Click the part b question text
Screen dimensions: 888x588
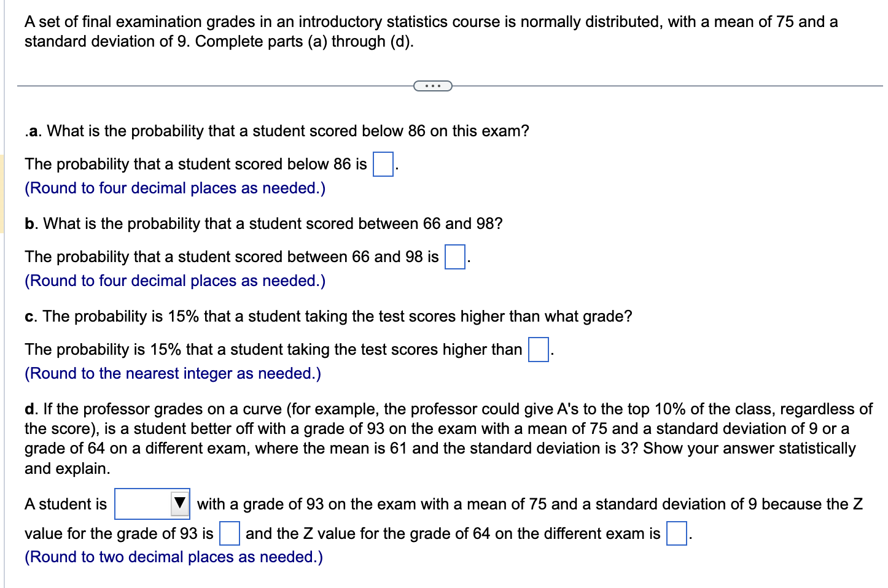[263, 223]
